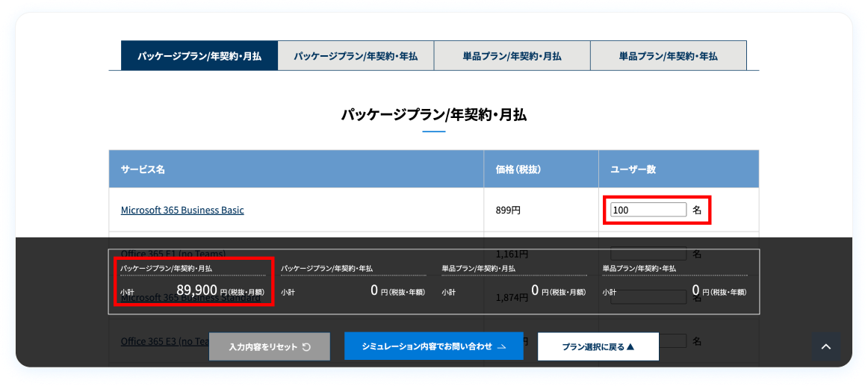Click page heading パッケージプラン/年契約・月払
The image size is (868, 386).
(x=434, y=115)
